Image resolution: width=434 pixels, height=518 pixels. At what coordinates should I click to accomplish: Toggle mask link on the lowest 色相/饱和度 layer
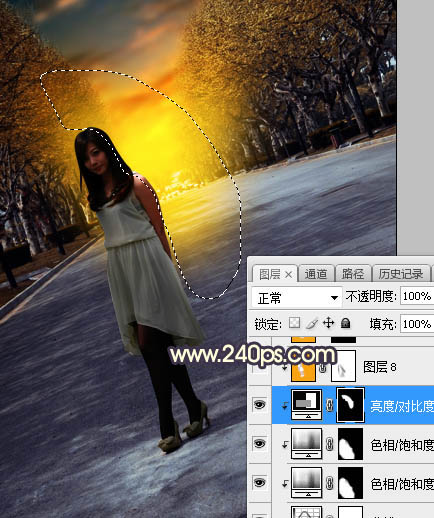pyautogui.click(x=330, y=482)
